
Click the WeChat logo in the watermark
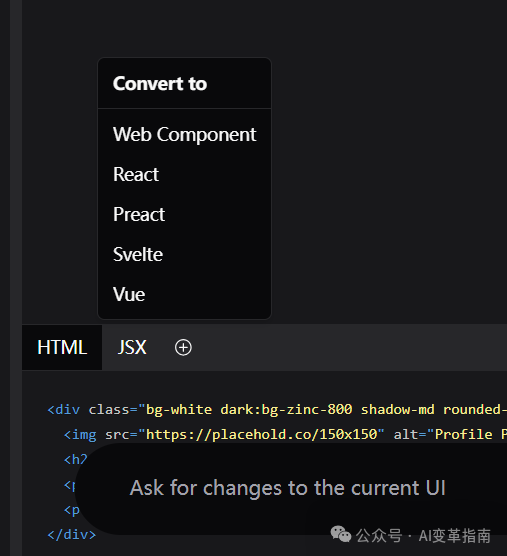[x=340, y=534]
